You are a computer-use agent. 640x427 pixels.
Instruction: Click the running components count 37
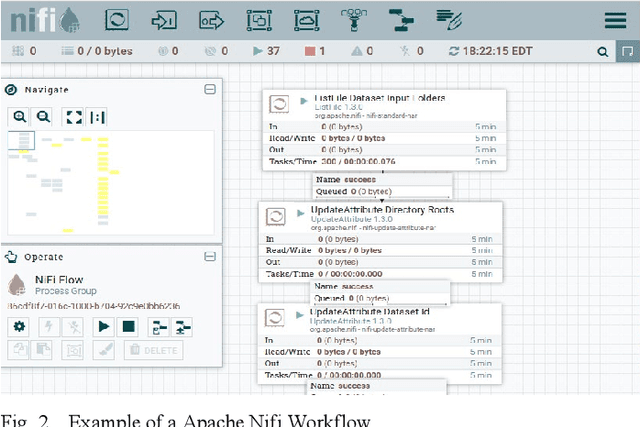[266, 51]
